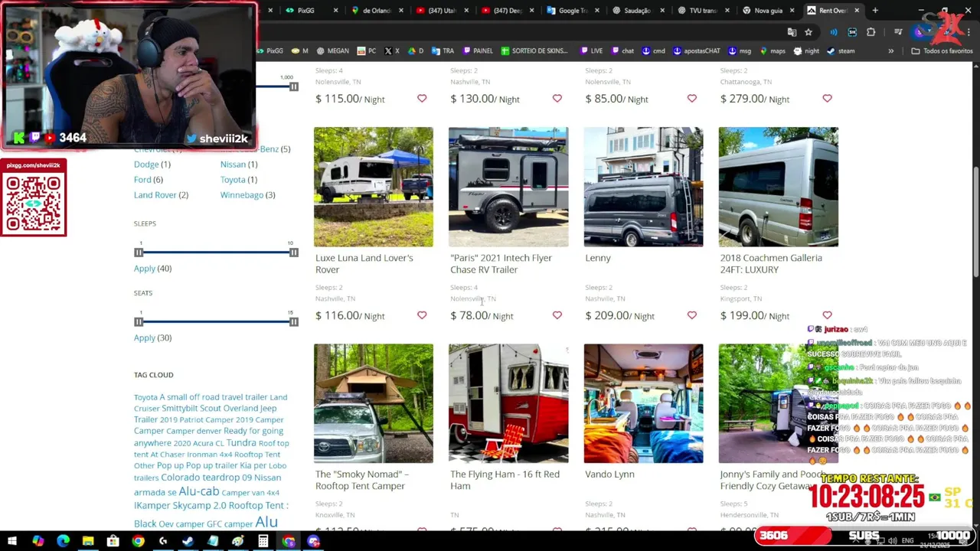Favorite the Coachmen Galleria heart icon
This screenshot has height=551, width=980.
click(x=827, y=315)
